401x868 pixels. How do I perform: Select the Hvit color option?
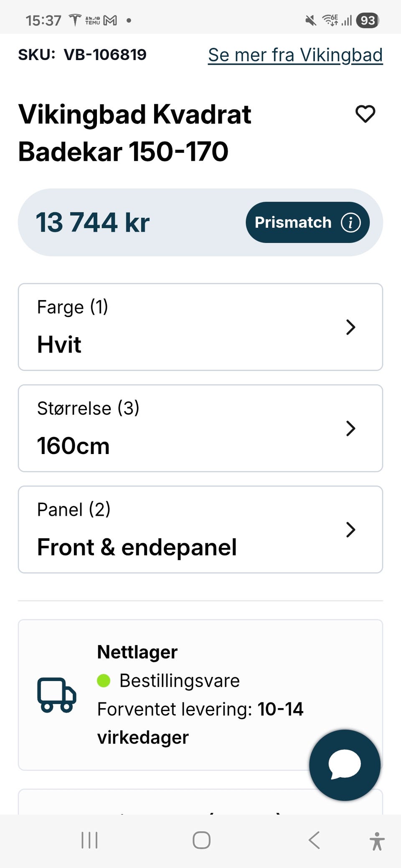pyautogui.click(x=59, y=345)
